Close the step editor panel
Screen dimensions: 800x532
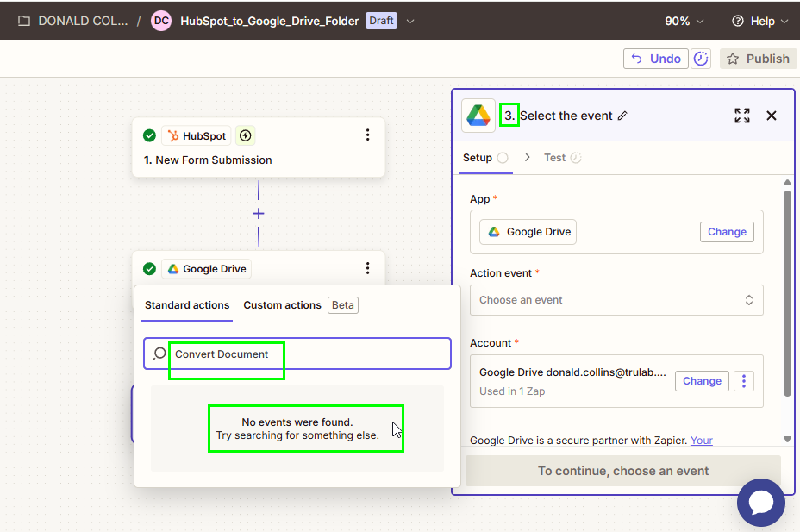pos(772,116)
